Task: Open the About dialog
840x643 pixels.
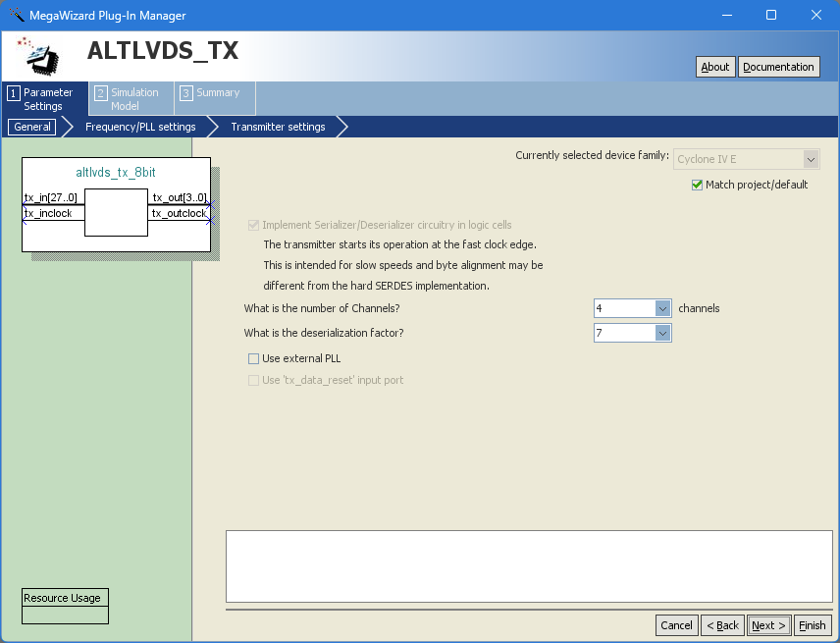Action: [x=715, y=67]
